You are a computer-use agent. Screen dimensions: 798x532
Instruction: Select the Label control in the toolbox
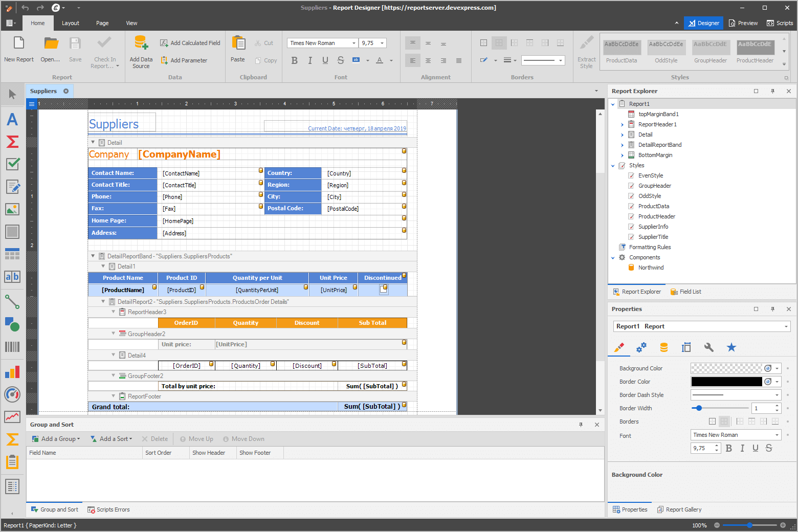pos(12,119)
